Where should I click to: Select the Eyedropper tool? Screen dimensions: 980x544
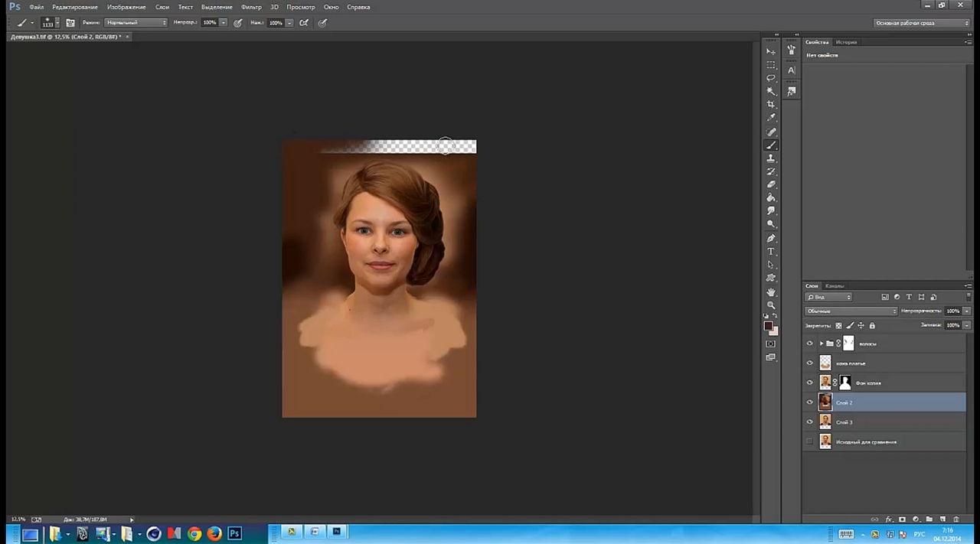[771, 118]
